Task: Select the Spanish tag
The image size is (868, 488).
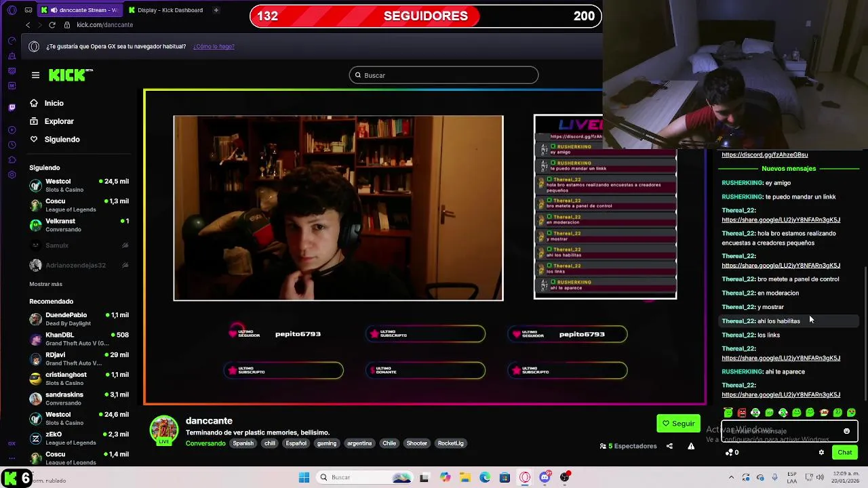Action: 243,443
